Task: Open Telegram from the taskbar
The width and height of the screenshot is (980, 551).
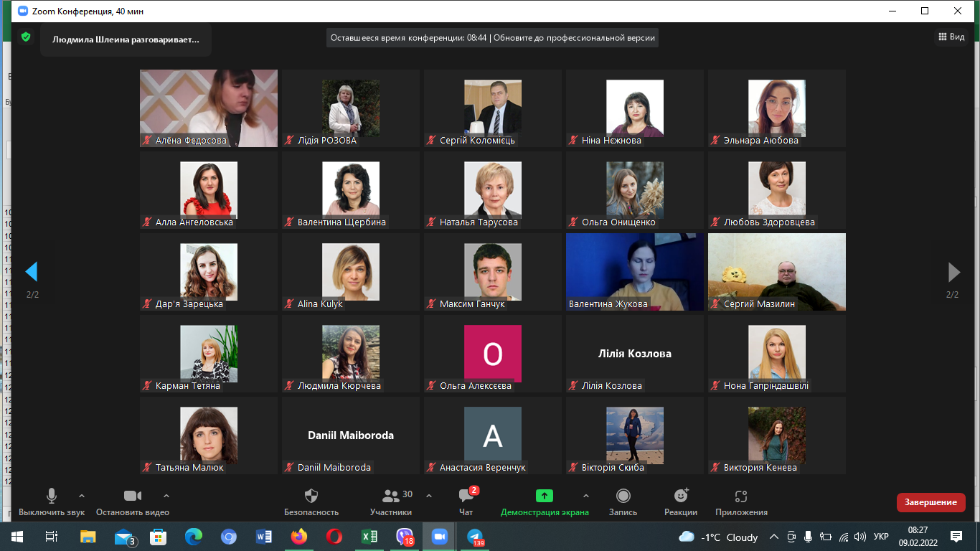Action: tap(475, 537)
